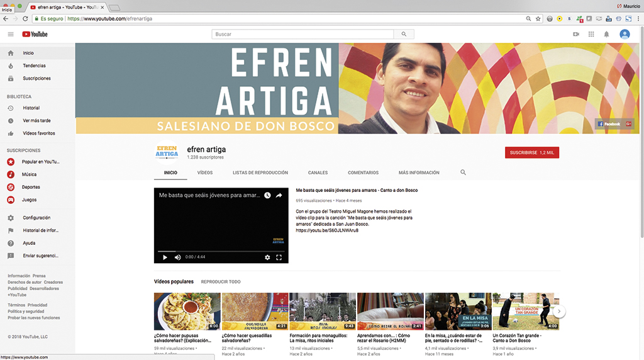Open Popular en YouTube channel
The width and height of the screenshot is (644, 360).
coord(37,162)
